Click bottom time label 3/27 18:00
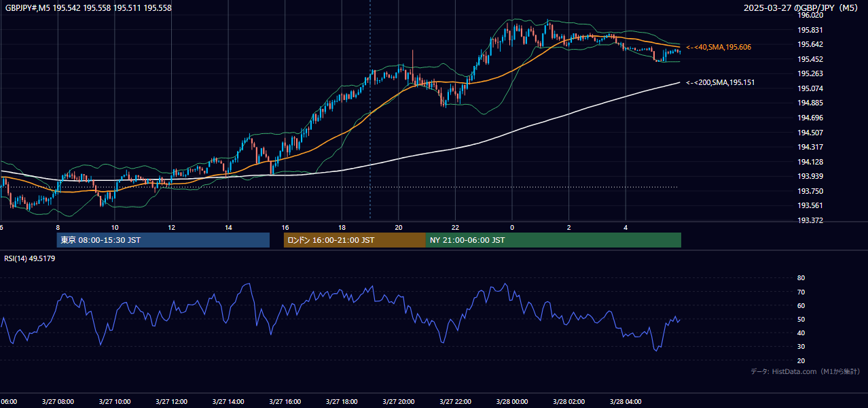868x408 pixels. [x=342, y=402]
